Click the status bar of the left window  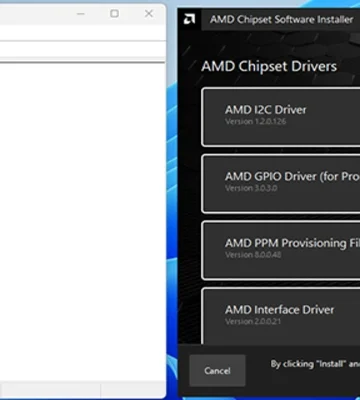tap(82, 388)
